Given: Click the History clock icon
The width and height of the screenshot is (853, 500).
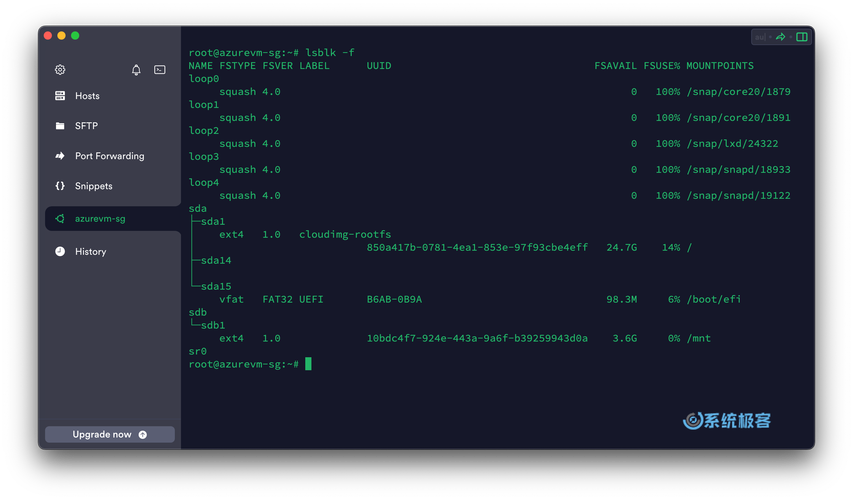Looking at the screenshot, I should 60,252.
